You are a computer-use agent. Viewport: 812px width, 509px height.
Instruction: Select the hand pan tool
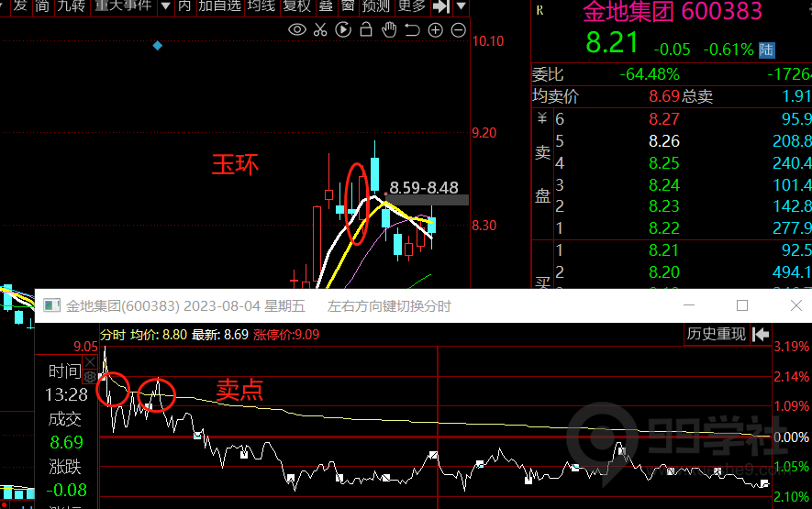pos(389,30)
